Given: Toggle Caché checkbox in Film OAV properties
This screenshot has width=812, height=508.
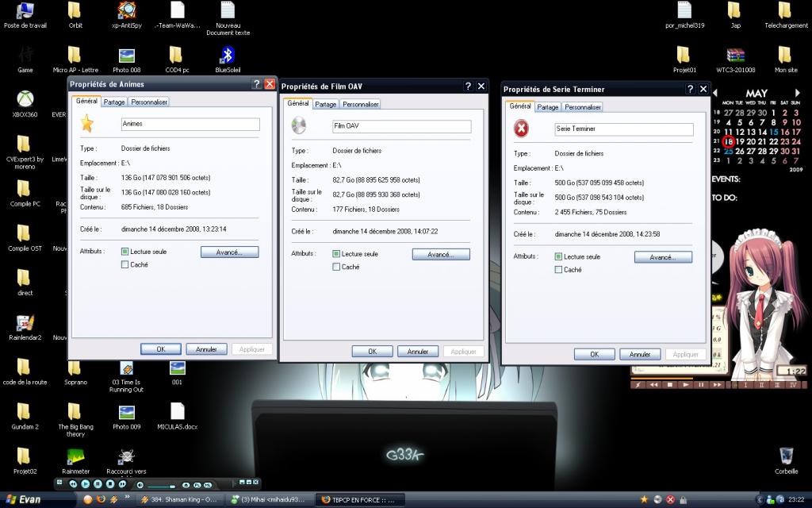Looking at the screenshot, I should tap(336, 267).
